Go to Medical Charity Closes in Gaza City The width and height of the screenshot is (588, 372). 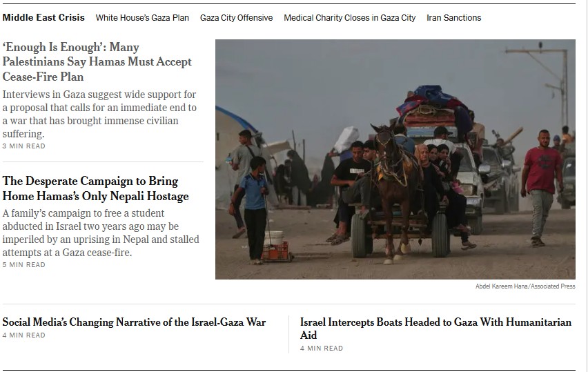pyautogui.click(x=349, y=18)
